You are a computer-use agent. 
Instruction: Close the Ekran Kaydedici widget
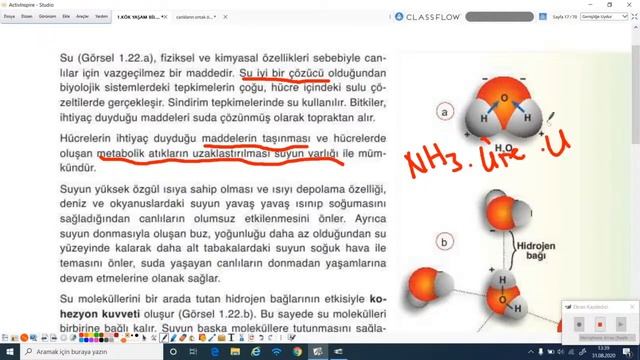coord(632,307)
